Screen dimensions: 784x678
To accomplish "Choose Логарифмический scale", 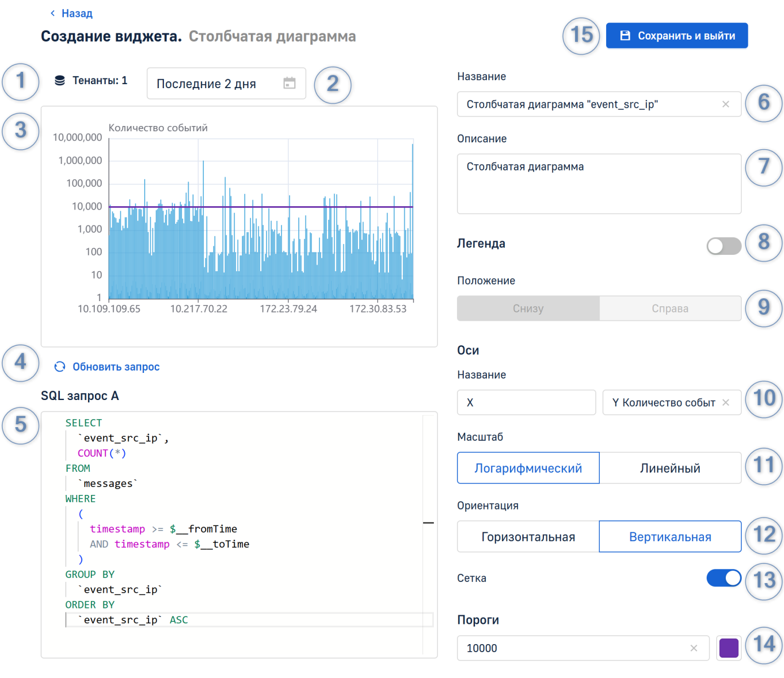I will (528, 468).
